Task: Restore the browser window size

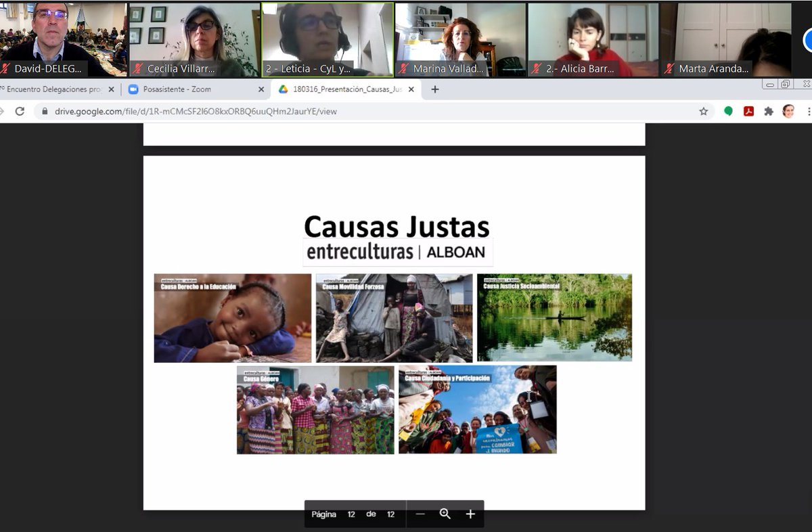Action: tap(785, 84)
